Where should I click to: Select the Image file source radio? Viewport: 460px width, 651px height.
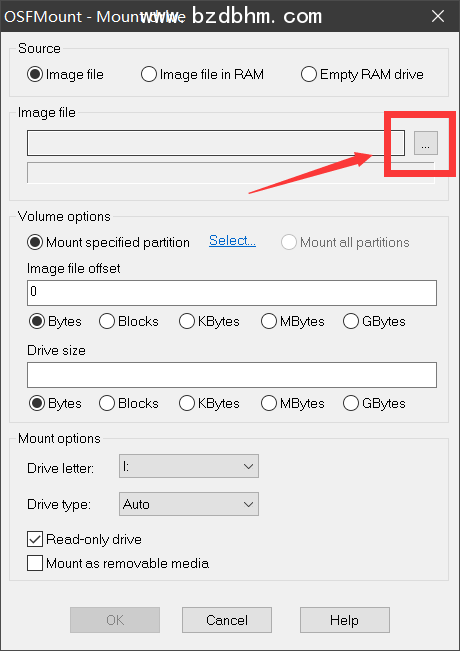click(x=65, y=74)
